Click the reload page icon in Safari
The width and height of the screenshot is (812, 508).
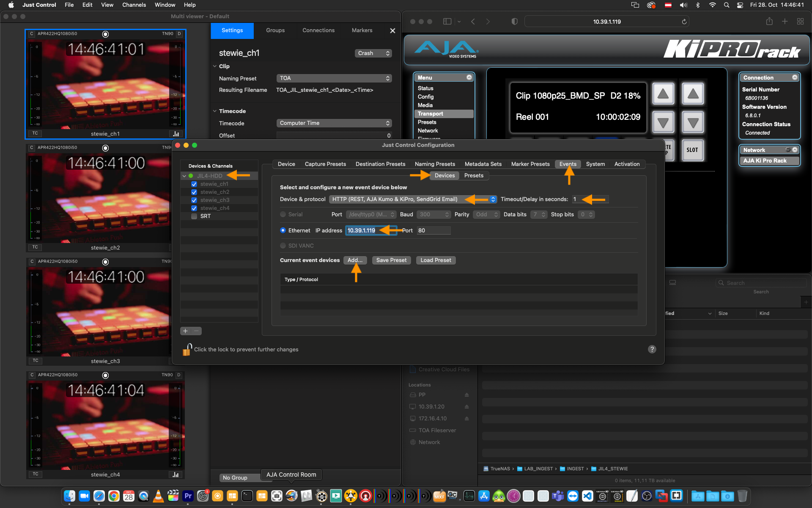point(684,22)
